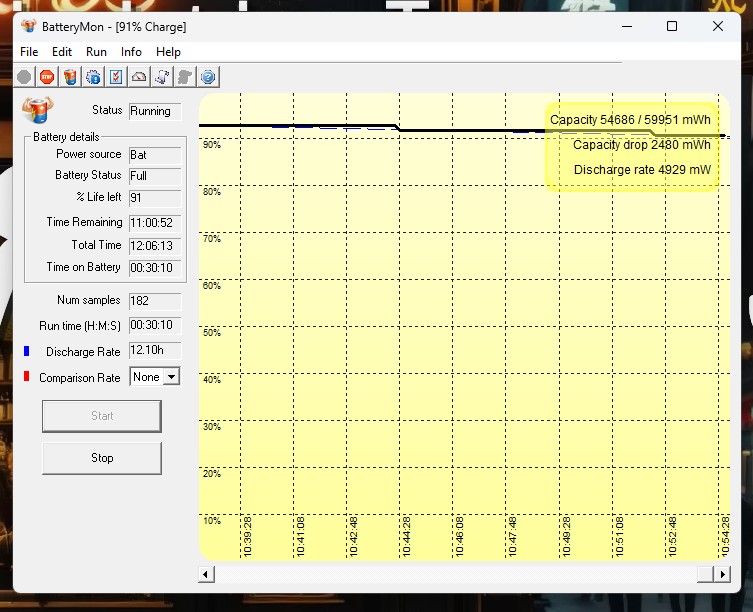This screenshot has width=753, height=612.
Task: Close the BatteryMon window
Action: (x=717, y=26)
